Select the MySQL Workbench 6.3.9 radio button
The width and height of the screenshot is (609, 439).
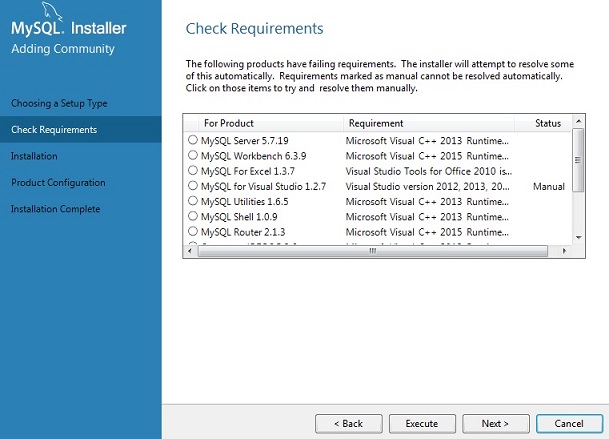[193, 155]
